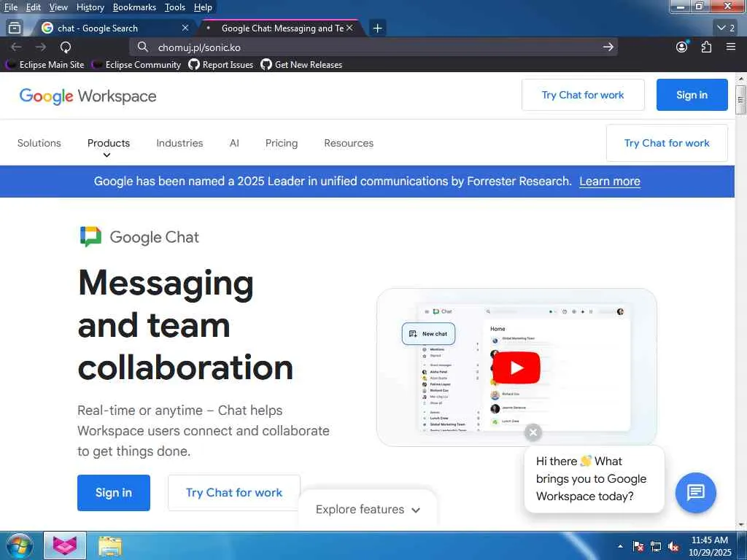Open Eclipse Community bookmark
Viewport: 747px width, 560px height.
click(x=136, y=64)
